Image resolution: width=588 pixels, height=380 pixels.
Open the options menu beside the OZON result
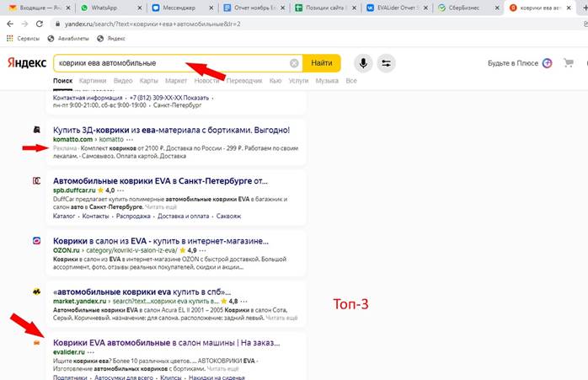tap(202, 250)
